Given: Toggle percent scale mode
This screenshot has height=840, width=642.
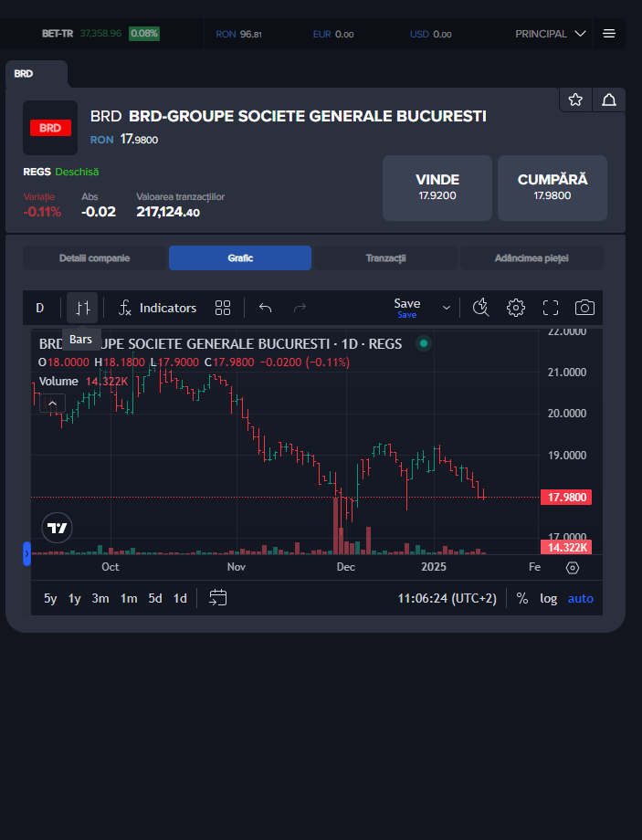Looking at the screenshot, I should click(x=522, y=598).
